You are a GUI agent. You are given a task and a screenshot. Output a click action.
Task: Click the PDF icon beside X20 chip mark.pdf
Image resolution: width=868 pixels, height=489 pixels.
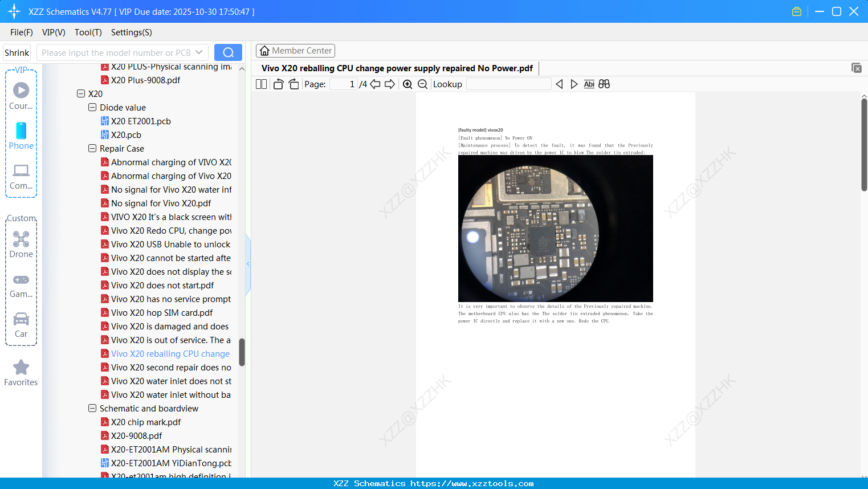point(105,422)
